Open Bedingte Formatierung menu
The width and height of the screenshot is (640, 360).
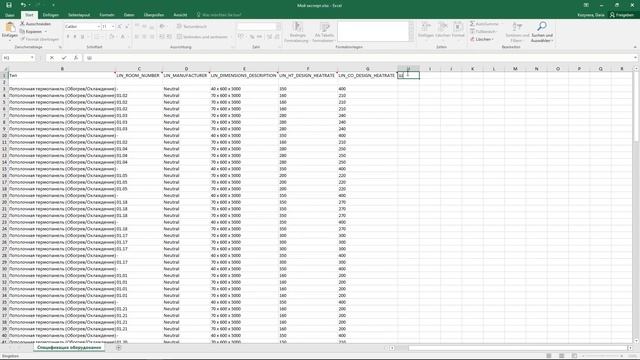pos(297,32)
